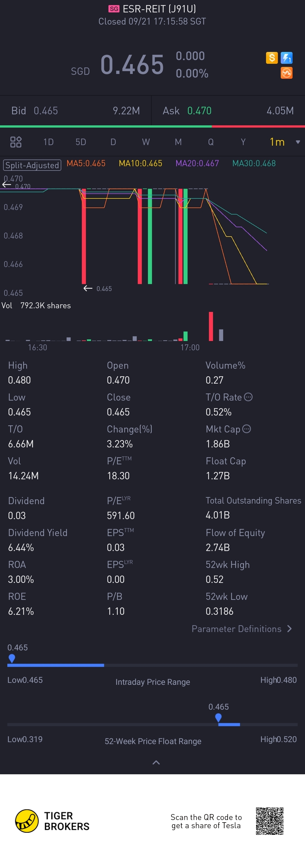
Task: Tap the yellow dollar sign icon
Action: click(272, 58)
